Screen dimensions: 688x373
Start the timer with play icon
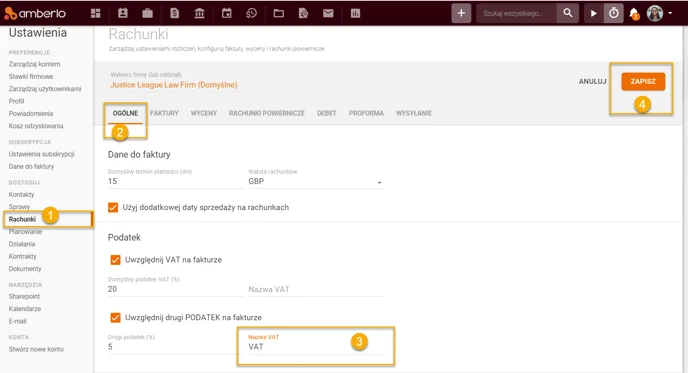coord(594,13)
